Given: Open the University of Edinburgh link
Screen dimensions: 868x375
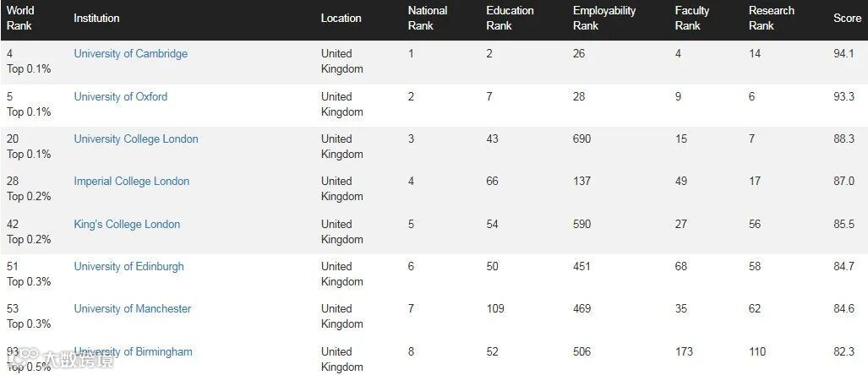Looking at the screenshot, I should click(128, 267).
